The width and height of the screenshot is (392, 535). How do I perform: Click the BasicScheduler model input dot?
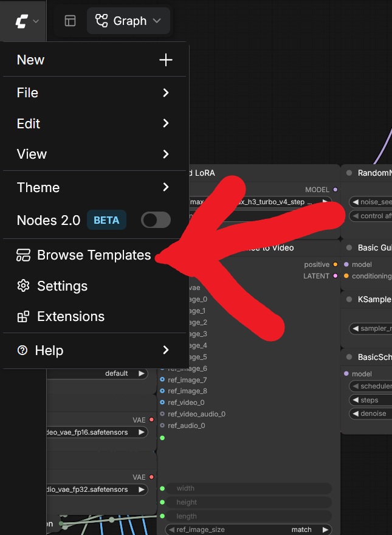click(346, 374)
